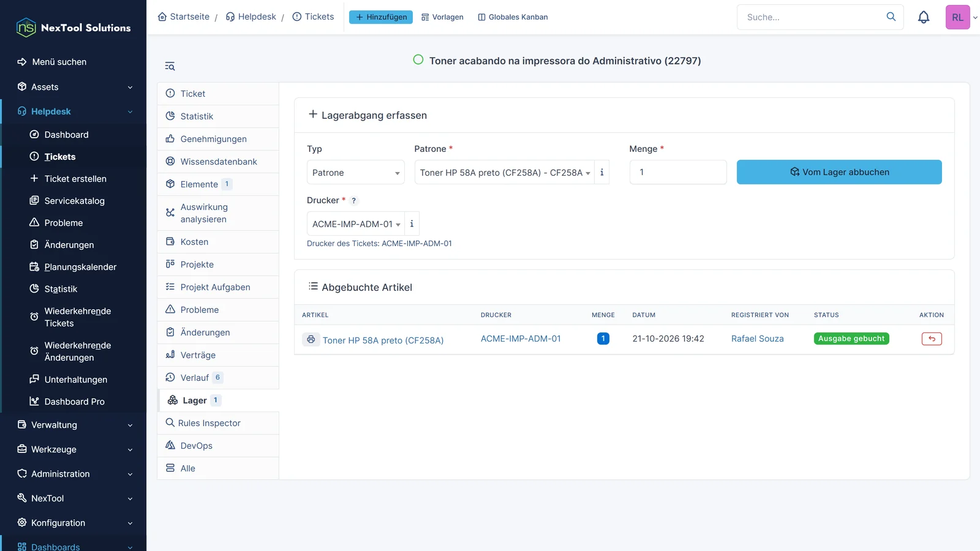Click the Vom Lager abbuchen button
980x551 pixels.
click(839, 172)
